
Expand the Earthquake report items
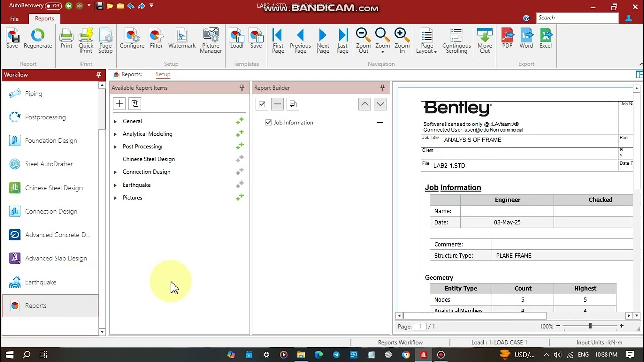point(115,185)
